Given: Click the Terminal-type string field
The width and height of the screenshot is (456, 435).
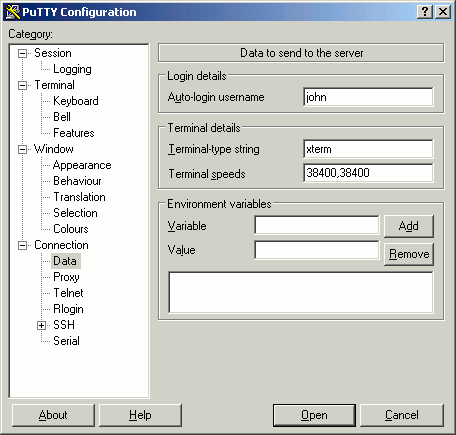Looking at the screenshot, I should click(368, 149).
